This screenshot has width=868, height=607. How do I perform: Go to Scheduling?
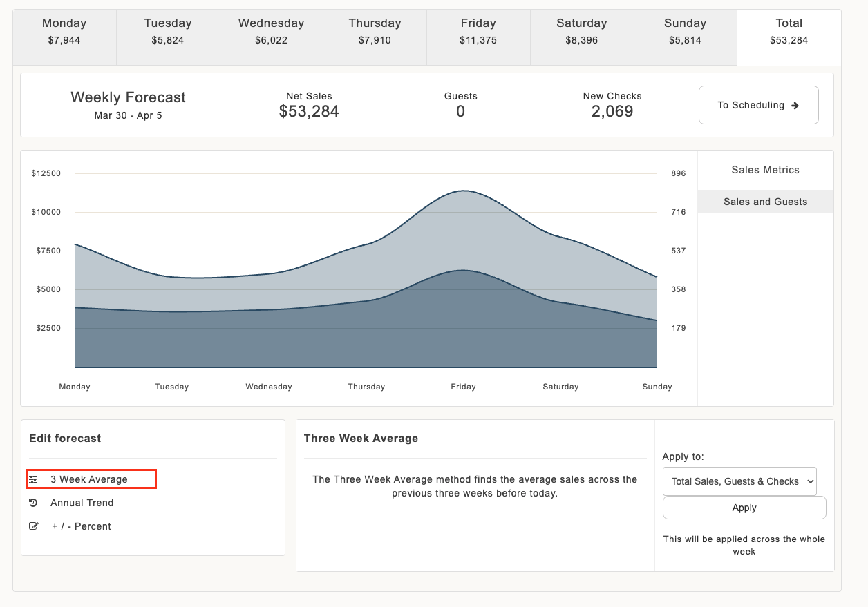pyautogui.click(x=759, y=105)
